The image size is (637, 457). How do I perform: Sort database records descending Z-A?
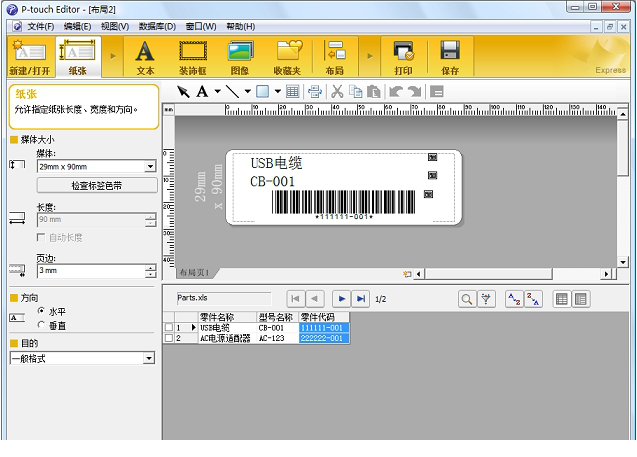[533, 299]
